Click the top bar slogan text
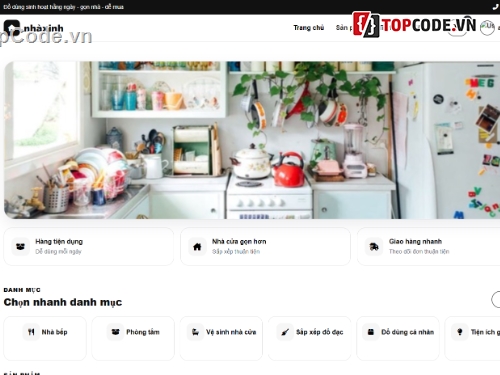Image resolution: width=500 pixels, height=375 pixels. [x=63, y=7]
